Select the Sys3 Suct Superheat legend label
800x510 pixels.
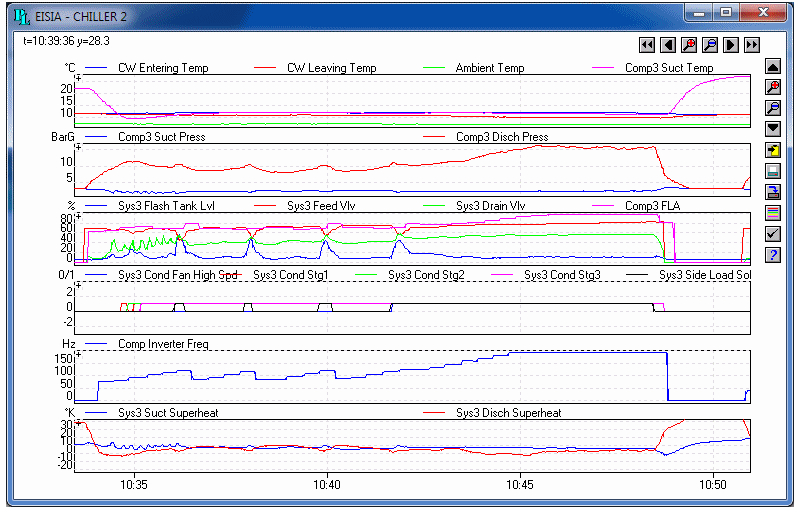[x=168, y=413]
